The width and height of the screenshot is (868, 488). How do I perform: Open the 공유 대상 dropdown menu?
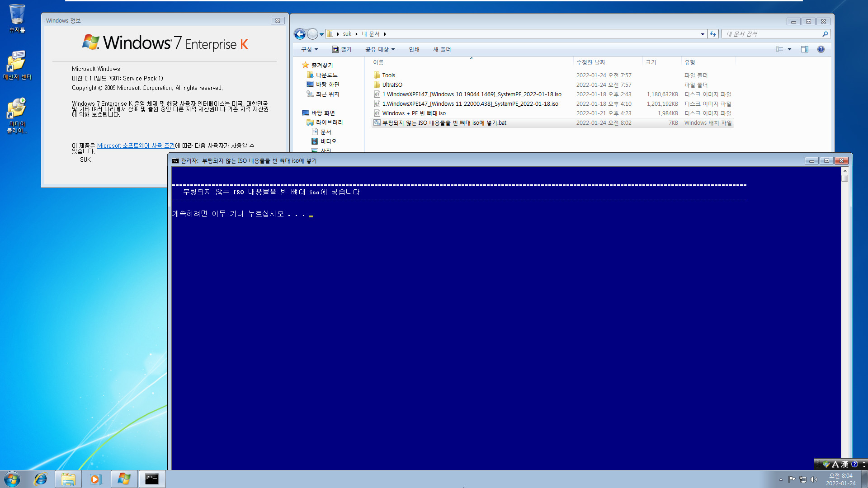point(380,49)
